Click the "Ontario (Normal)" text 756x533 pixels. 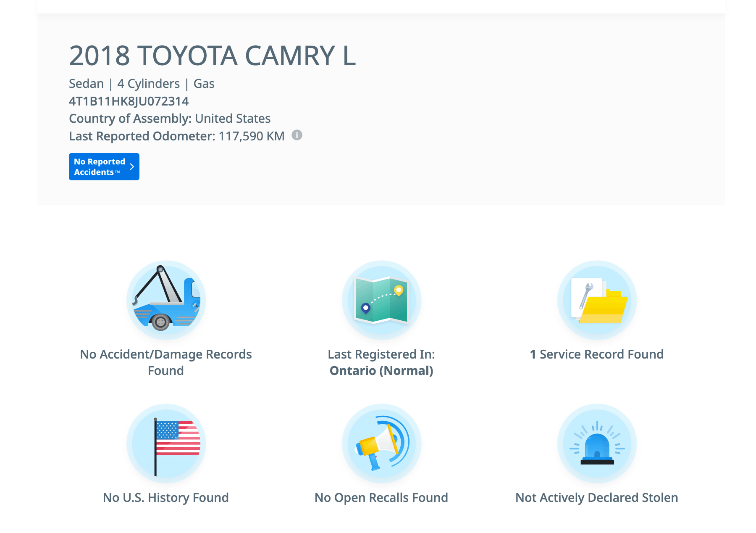tap(381, 371)
